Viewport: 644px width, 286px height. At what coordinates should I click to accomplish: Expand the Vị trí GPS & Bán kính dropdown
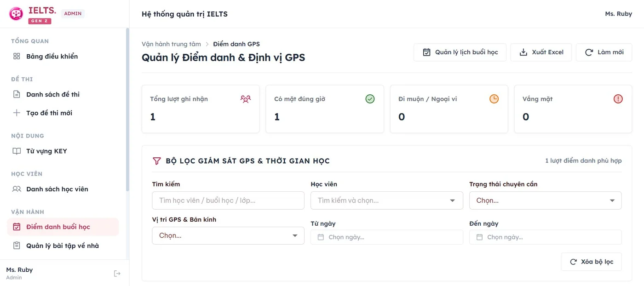(228, 235)
